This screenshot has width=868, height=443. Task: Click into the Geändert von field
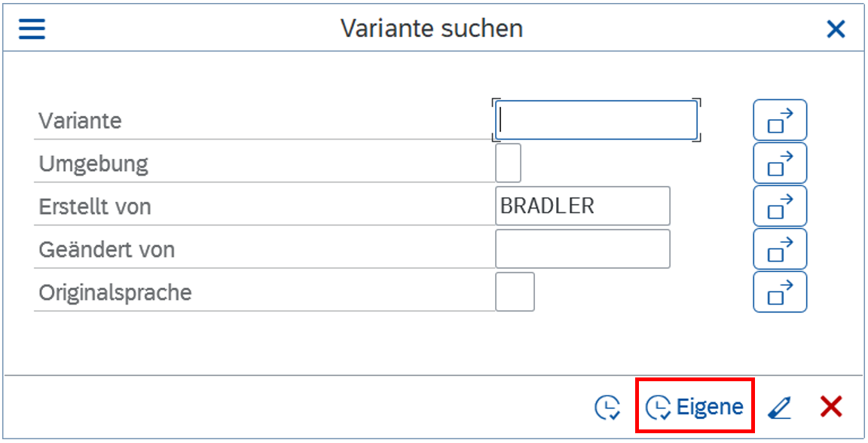pyautogui.click(x=582, y=249)
